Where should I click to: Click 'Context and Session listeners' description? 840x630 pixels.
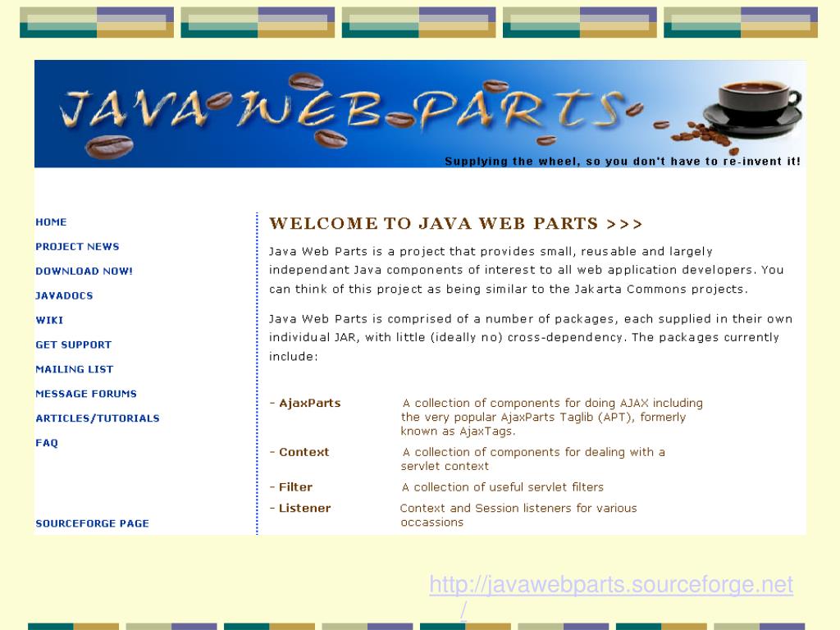[x=518, y=515]
